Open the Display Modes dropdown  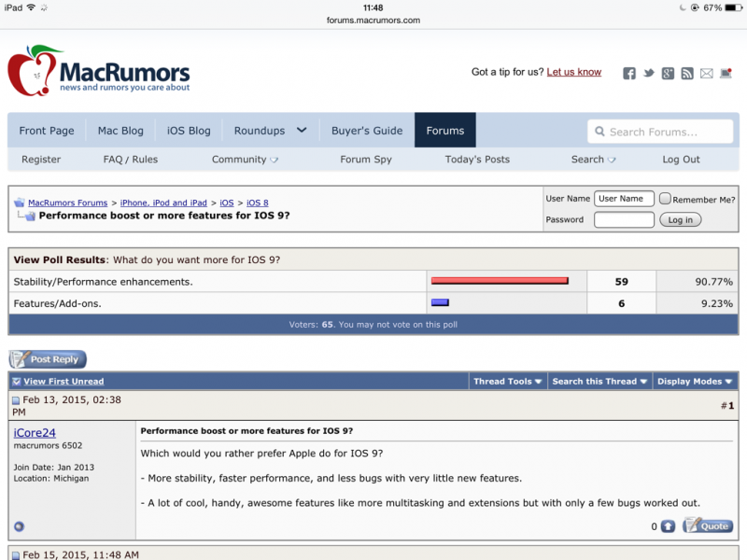695,381
